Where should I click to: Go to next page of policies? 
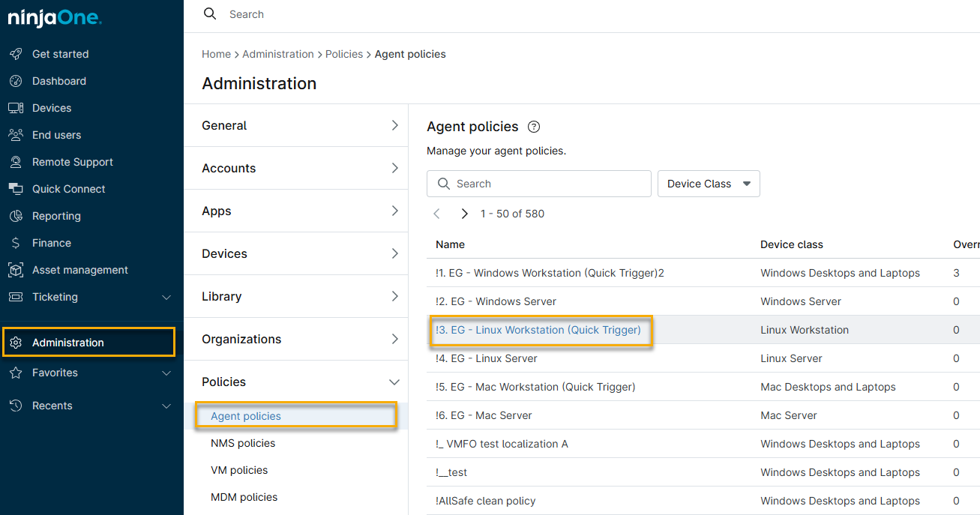pyautogui.click(x=464, y=214)
